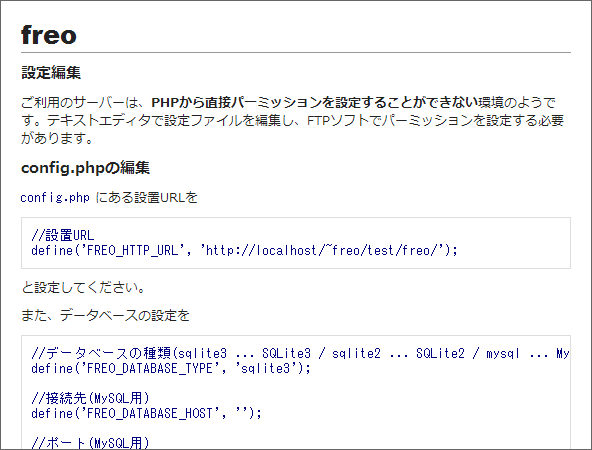The width and height of the screenshot is (592, 450).
Task: Click the 'config.php' inline code text
Action: pos(55,197)
